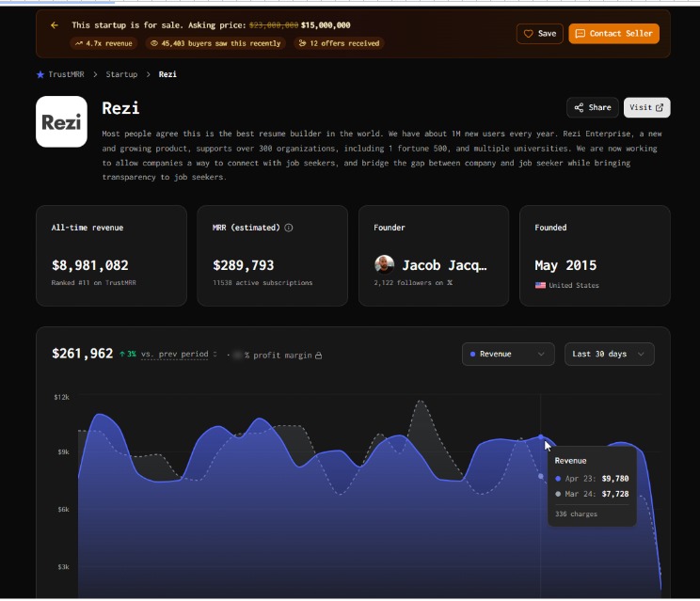Click the MRR estimated info icon
This screenshot has height=601, width=700.
pos(289,228)
